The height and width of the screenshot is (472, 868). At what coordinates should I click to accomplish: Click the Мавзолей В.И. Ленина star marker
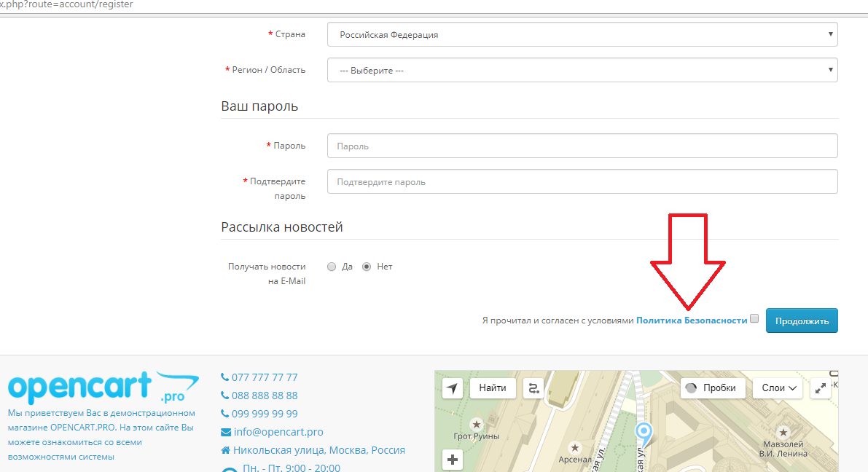point(783,432)
